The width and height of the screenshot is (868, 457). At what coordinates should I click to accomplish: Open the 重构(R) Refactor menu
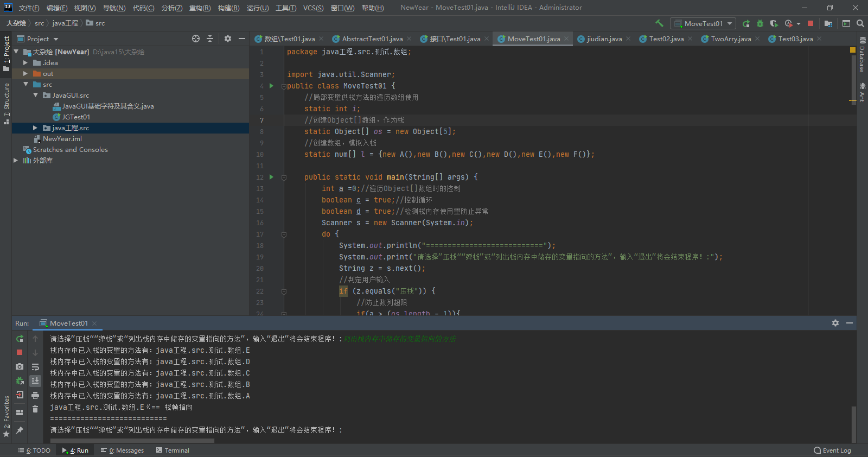pyautogui.click(x=200, y=8)
